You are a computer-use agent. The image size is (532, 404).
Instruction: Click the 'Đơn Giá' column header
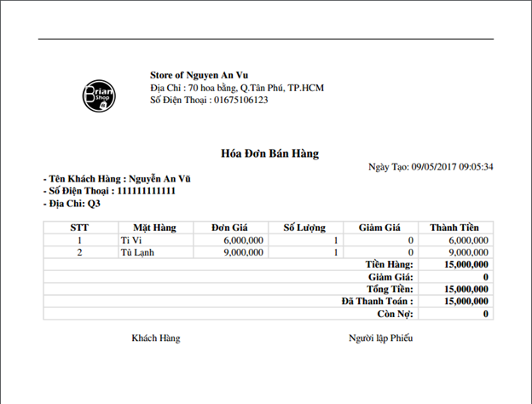click(x=229, y=228)
